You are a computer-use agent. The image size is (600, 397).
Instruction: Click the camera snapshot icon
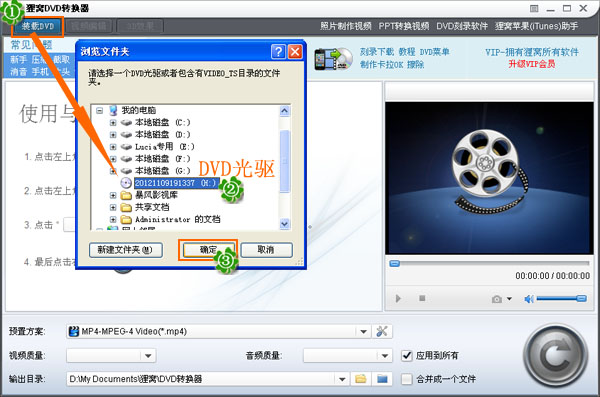click(497, 299)
